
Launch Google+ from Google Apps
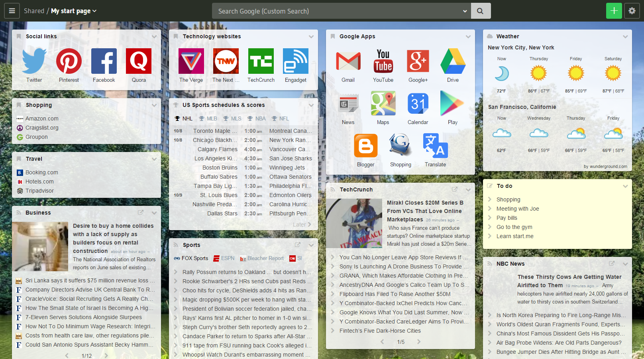coord(418,61)
